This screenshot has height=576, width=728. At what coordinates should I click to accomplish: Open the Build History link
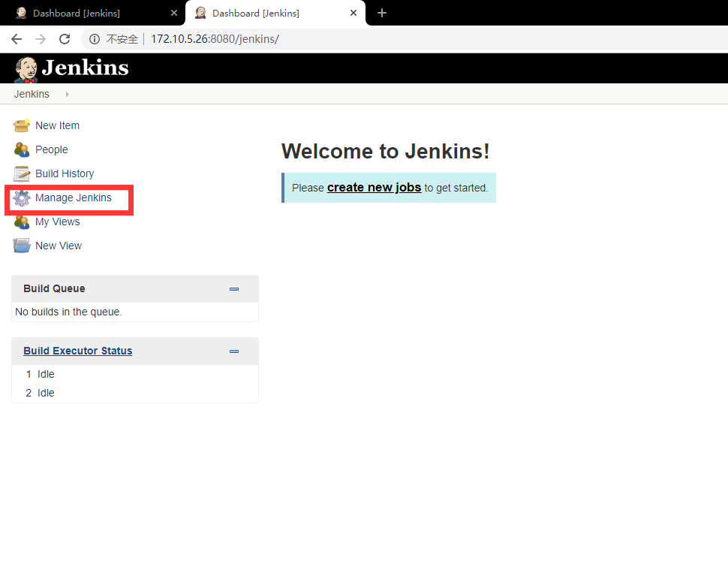pos(65,173)
